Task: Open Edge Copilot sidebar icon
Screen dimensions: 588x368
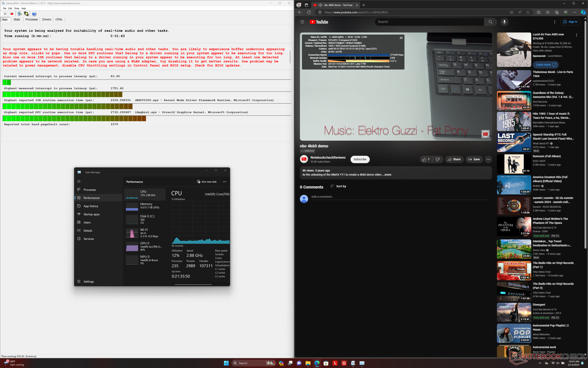Action: tap(583, 12)
